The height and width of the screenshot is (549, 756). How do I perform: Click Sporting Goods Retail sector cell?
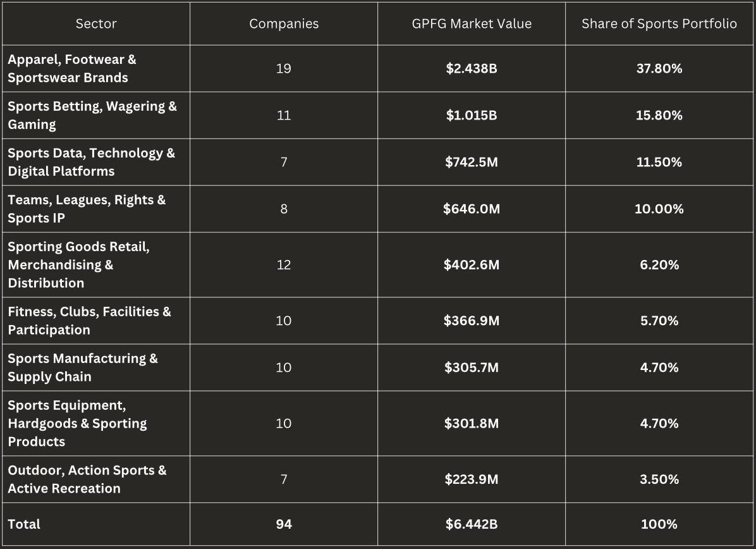pos(96,264)
